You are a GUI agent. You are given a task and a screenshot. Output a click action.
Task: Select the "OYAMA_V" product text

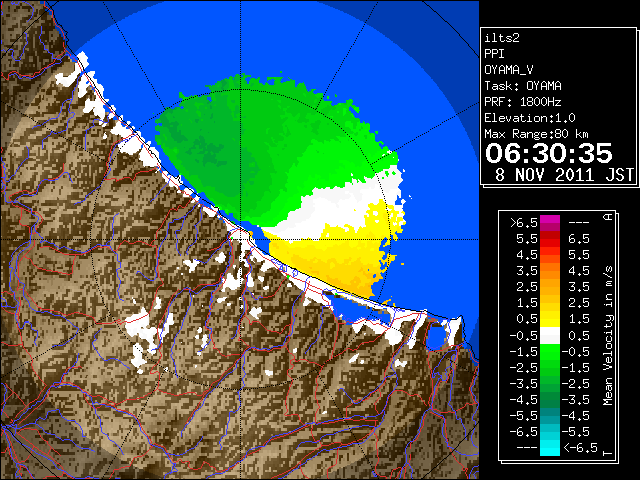point(509,70)
